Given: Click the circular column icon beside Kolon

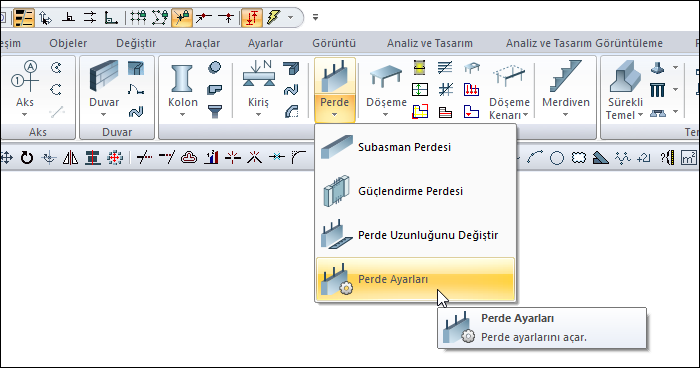Looking at the screenshot, I should coord(215,67).
